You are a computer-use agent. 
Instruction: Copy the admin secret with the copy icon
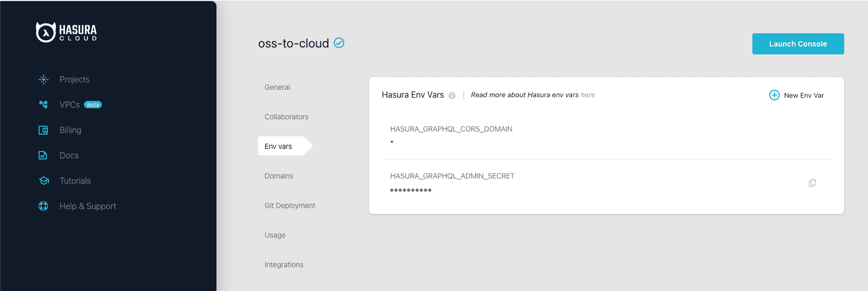tap(812, 183)
